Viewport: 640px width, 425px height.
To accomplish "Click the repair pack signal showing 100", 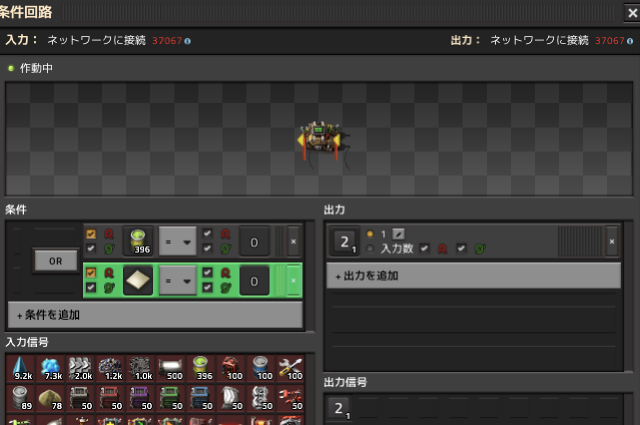I will (289, 368).
